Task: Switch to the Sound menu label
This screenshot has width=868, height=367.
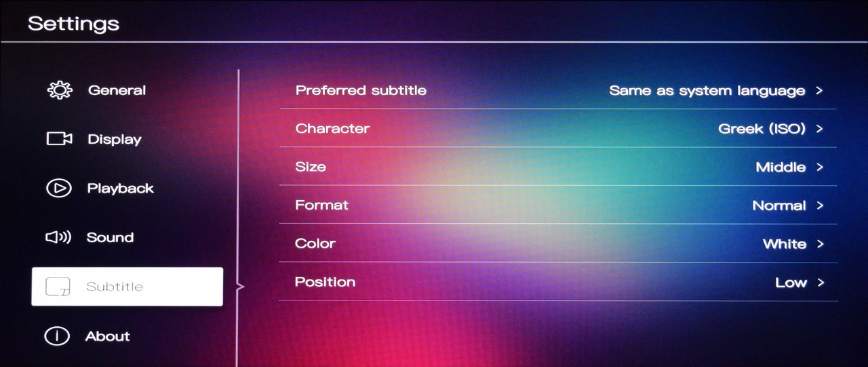Action: click(110, 237)
